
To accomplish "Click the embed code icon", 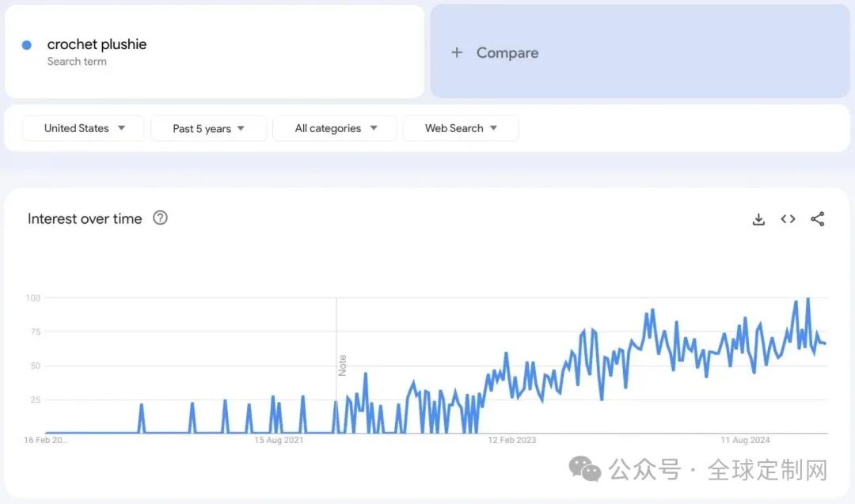I will 788,219.
